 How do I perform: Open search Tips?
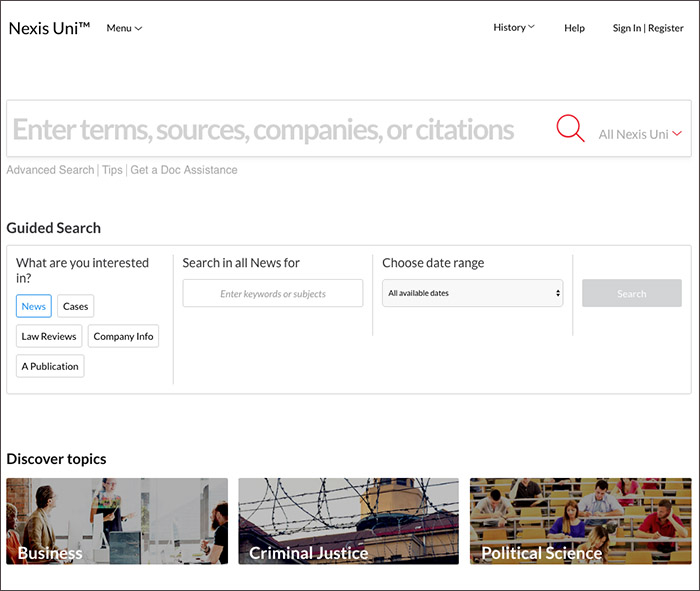(x=112, y=170)
